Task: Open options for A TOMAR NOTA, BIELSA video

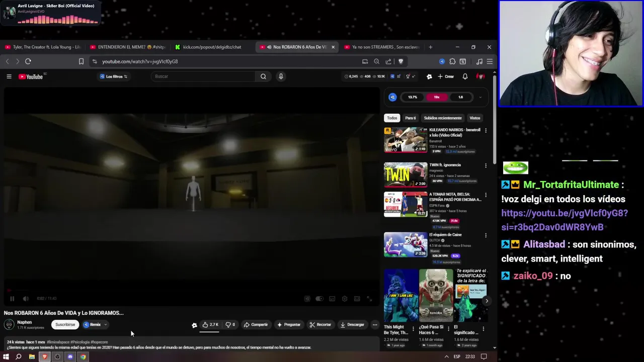Action: (x=486, y=195)
